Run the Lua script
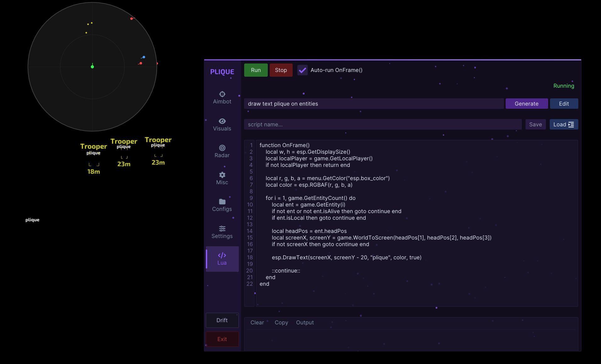Viewport: 601px width, 364px height. coord(256,70)
